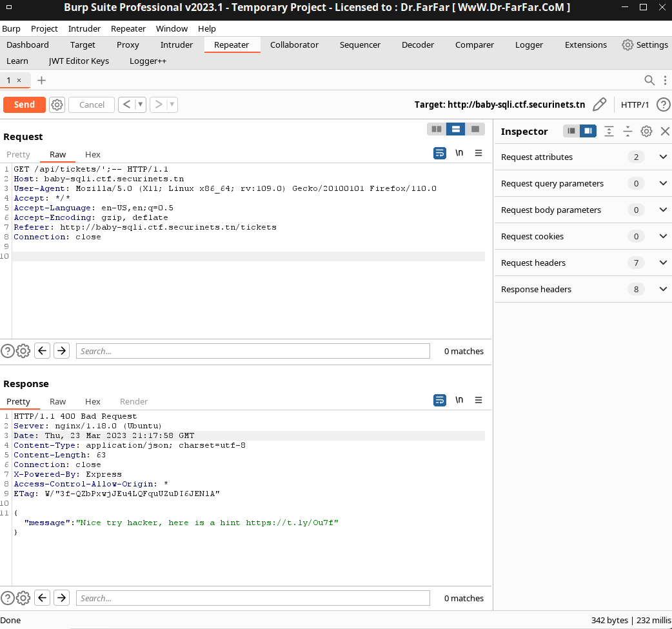Close the Inspector panel

tap(665, 131)
